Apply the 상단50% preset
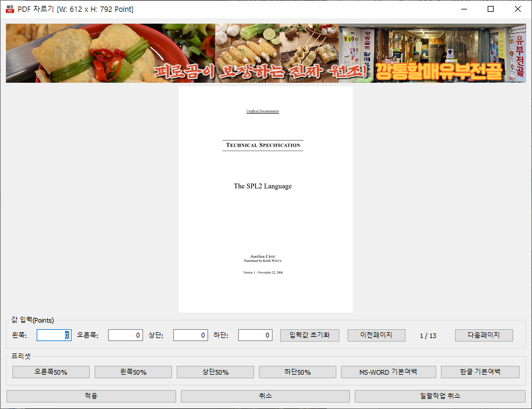 tap(215, 372)
